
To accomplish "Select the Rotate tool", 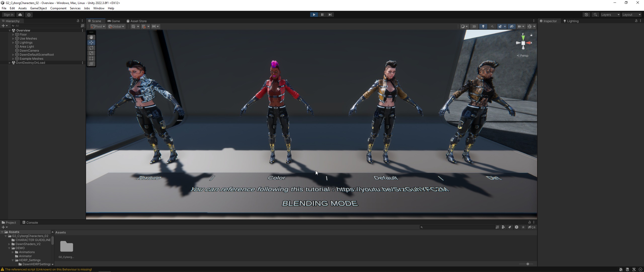I will [x=91, y=48].
